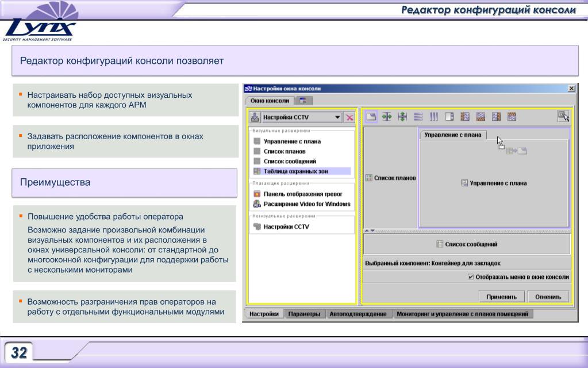Click the Отменить button

(548, 297)
